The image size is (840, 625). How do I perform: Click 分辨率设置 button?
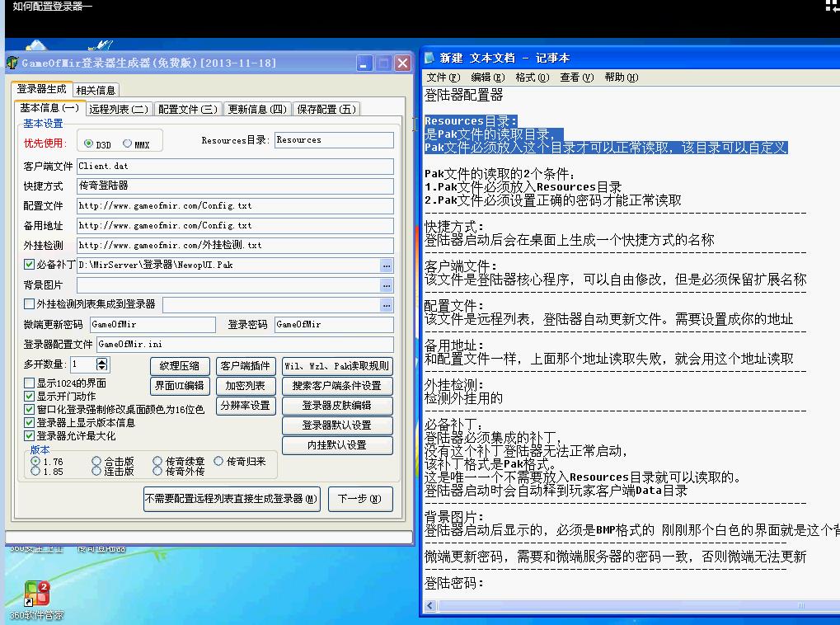[x=246, y=406]
